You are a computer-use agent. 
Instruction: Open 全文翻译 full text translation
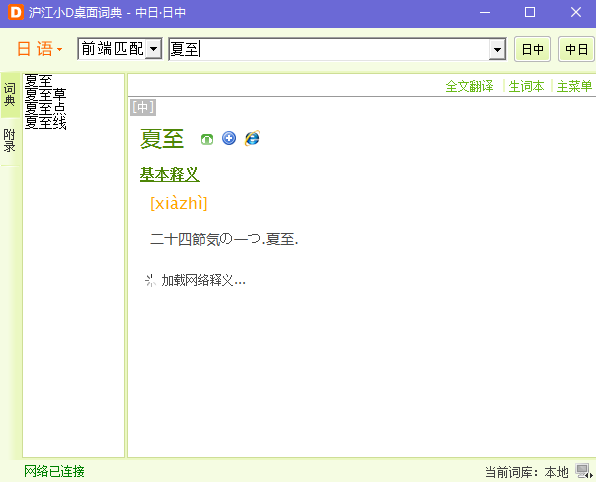pyautogui.click(x=469, y=86)
